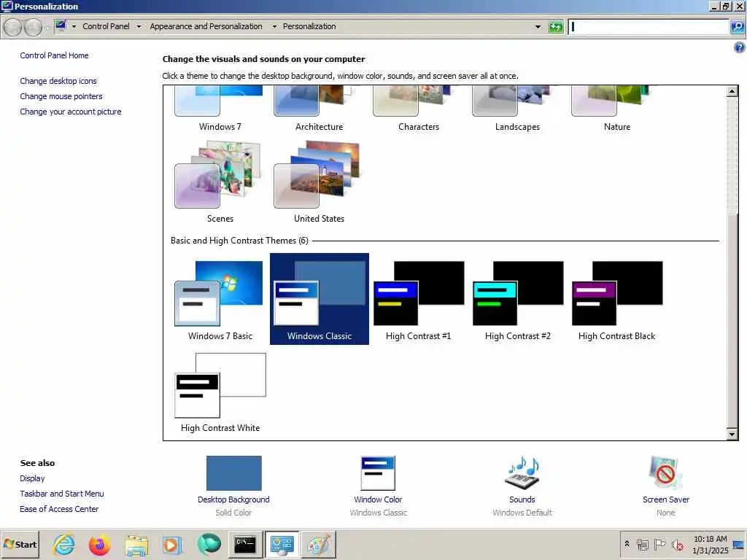Choose the High Contrast #1 theme
This screenshot has height=560, width=747.
click(x=418, y=300)
